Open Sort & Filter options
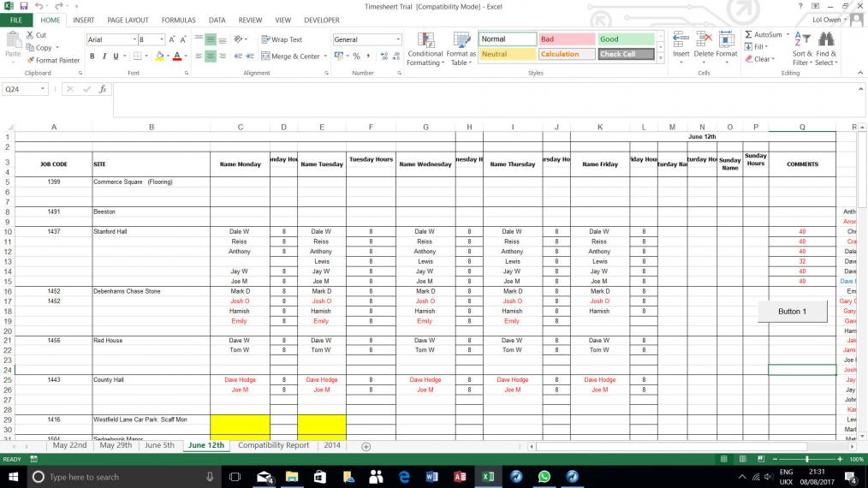 click(802, 50)
